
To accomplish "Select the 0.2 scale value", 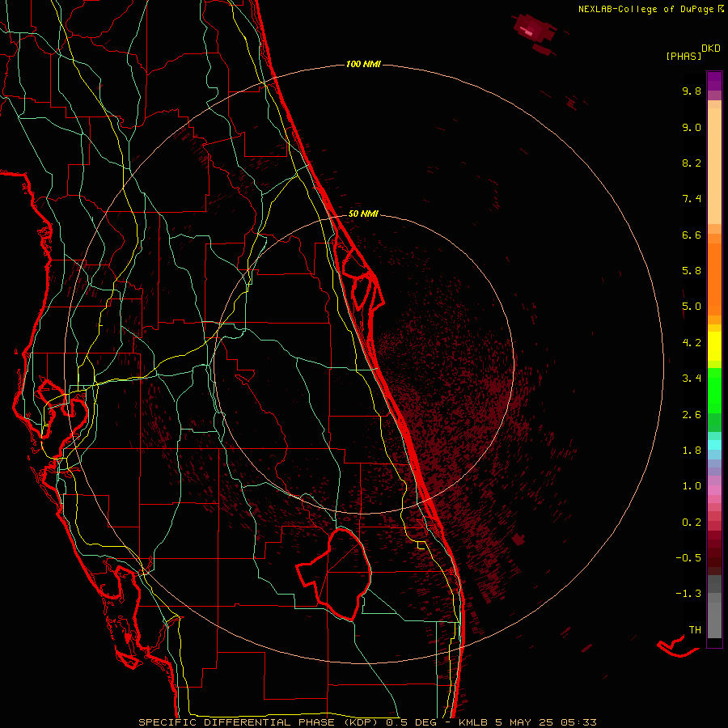I will coord(692,523).
